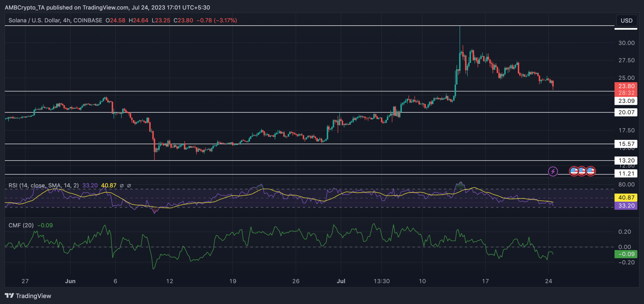Viewport: 644px width, 304px height.
Task: Select the 13.20 horizontal line price label
Action: point(626,160)
